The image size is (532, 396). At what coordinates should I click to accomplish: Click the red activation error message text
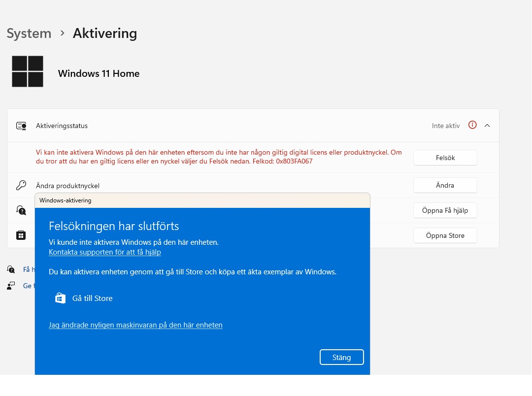(219, 157)
